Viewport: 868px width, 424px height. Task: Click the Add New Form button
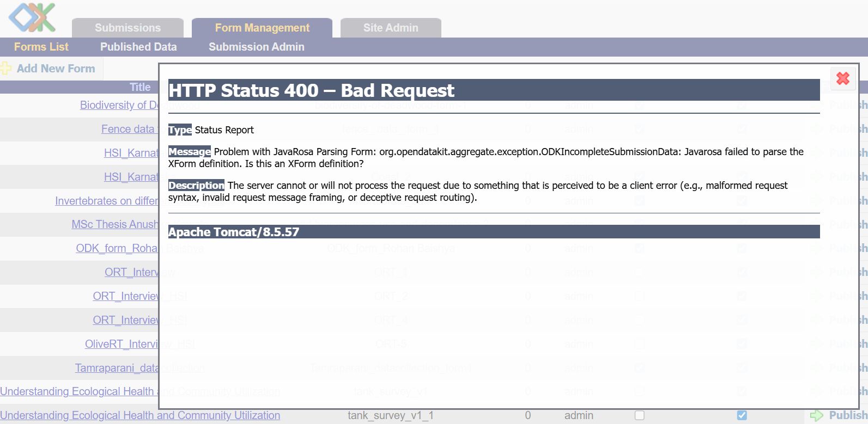point(51,69)
